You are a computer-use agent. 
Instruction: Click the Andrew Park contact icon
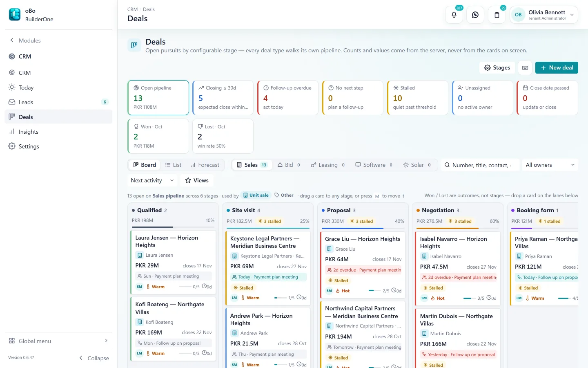coord(234,333)
